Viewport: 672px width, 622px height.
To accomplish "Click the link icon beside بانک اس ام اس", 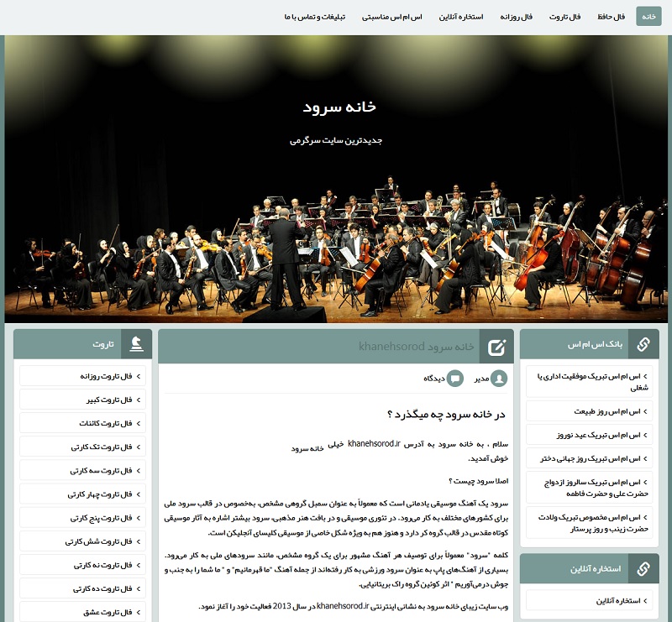I will click(643, 344).
